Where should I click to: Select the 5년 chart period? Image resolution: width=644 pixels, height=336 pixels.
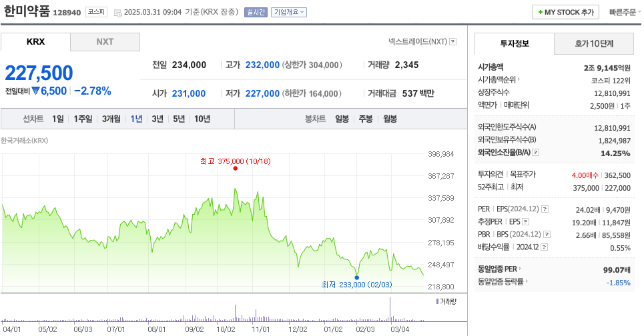click(179, 119)
